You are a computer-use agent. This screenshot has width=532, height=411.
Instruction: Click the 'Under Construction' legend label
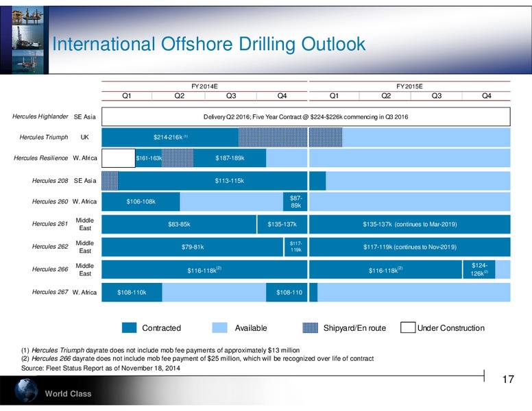[x=451, y=328]
